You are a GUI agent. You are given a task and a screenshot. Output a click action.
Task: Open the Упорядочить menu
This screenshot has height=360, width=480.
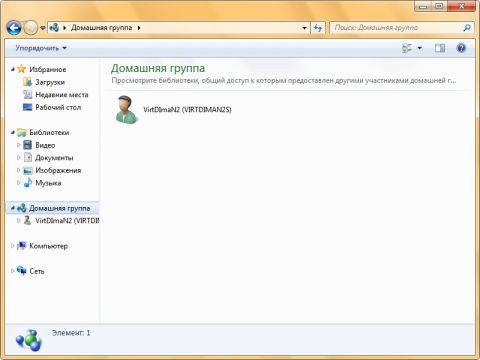[x=41, y=48]
